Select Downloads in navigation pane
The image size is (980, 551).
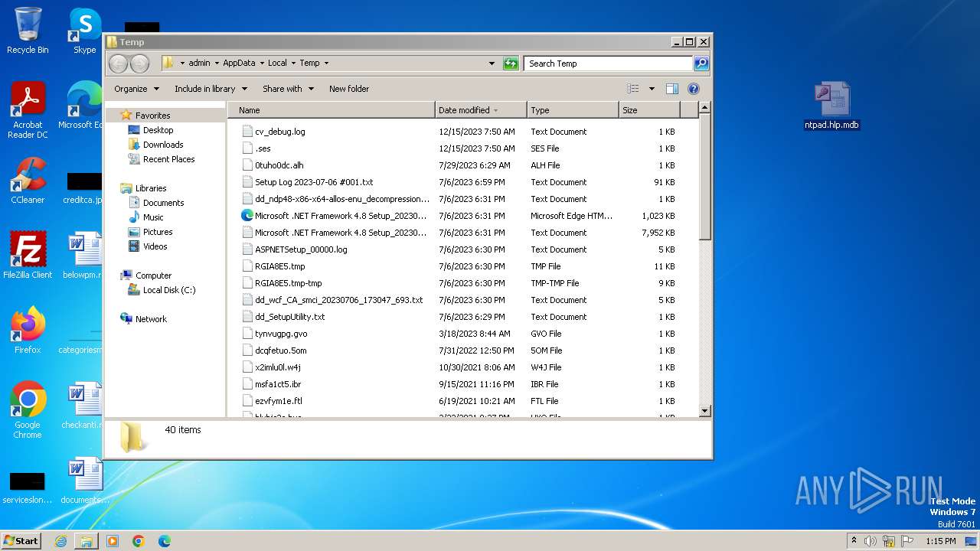click(x=163, y=145)
